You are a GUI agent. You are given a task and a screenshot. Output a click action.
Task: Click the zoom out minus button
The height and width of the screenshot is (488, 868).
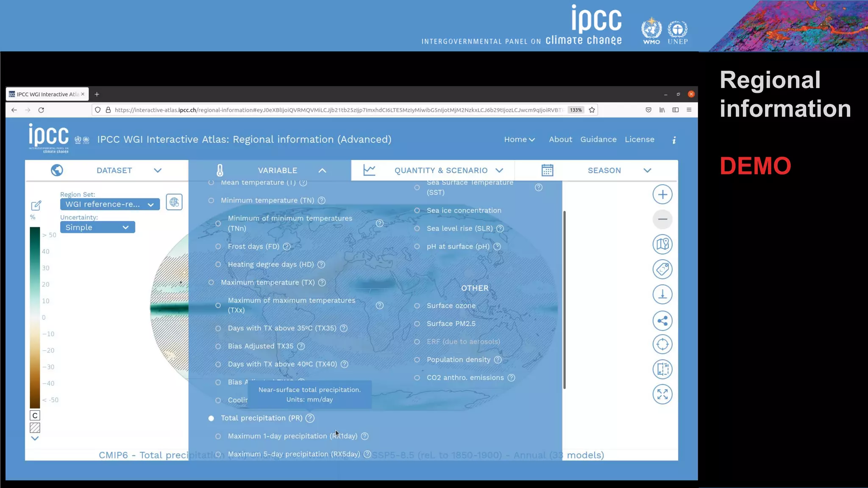tap(662, 219)
